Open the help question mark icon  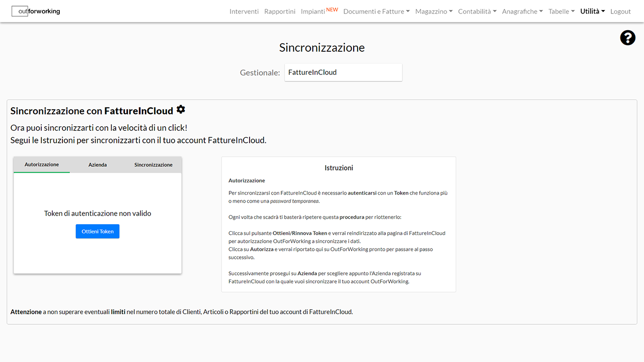[627, 38]
